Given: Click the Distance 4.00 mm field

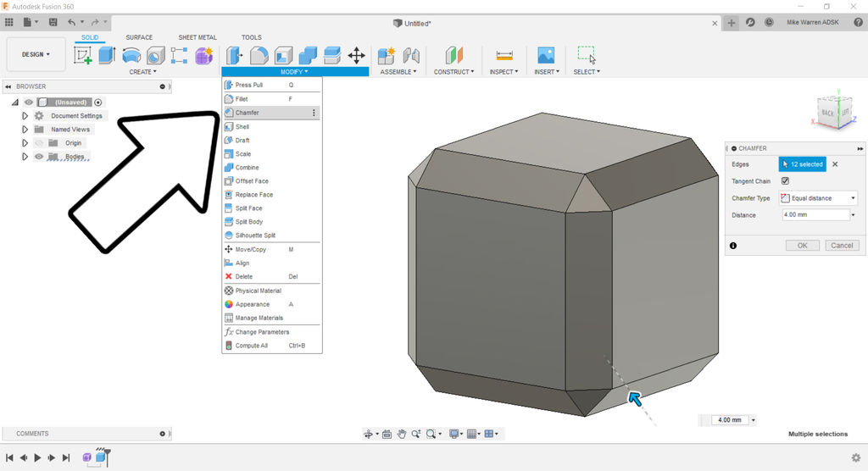Looking at the screenshot, I should click(815, 214).
